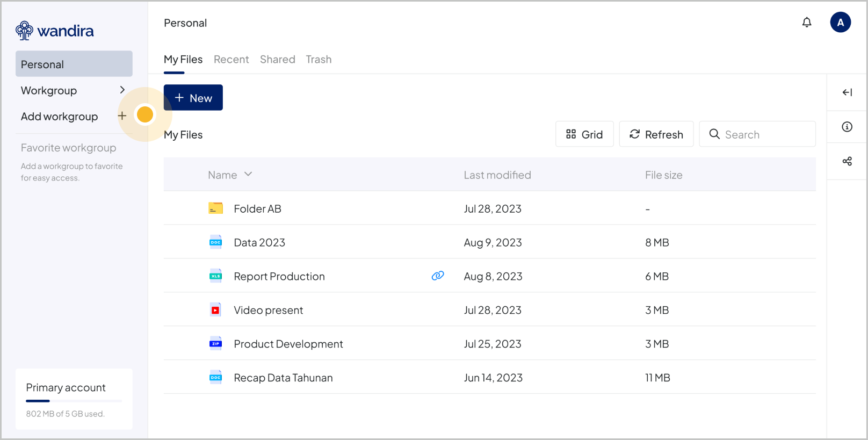Click the plus icon beside Add workgroup

[x=122, y=116]
